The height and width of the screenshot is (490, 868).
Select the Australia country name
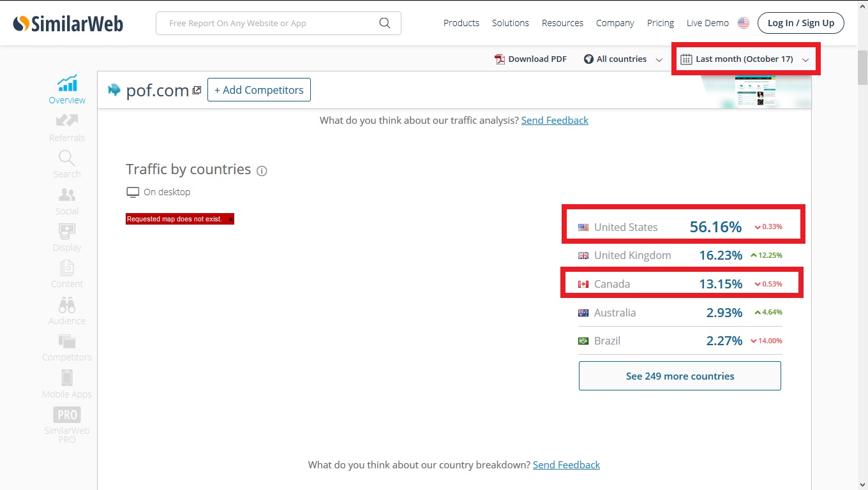coord(615,313)
